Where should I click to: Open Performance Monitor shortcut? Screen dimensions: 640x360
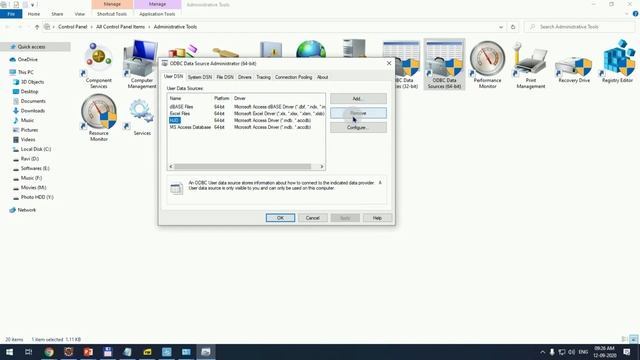(x=487, y=64)
